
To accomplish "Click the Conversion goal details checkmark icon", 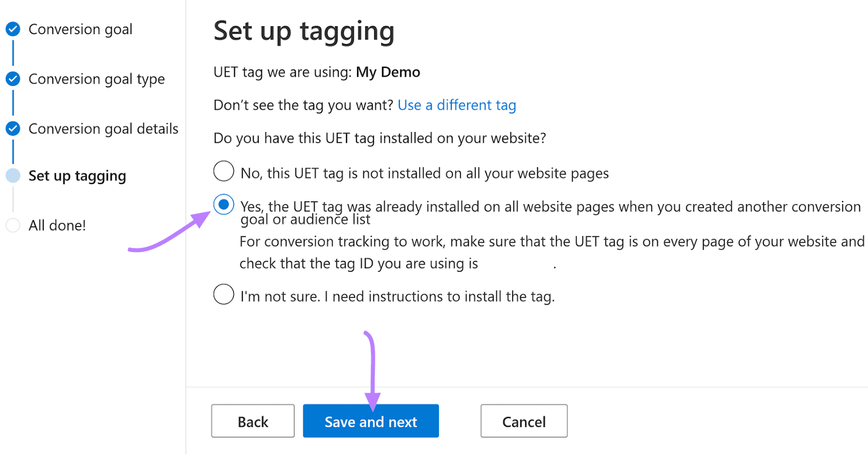I will click(x=13, y=129).
